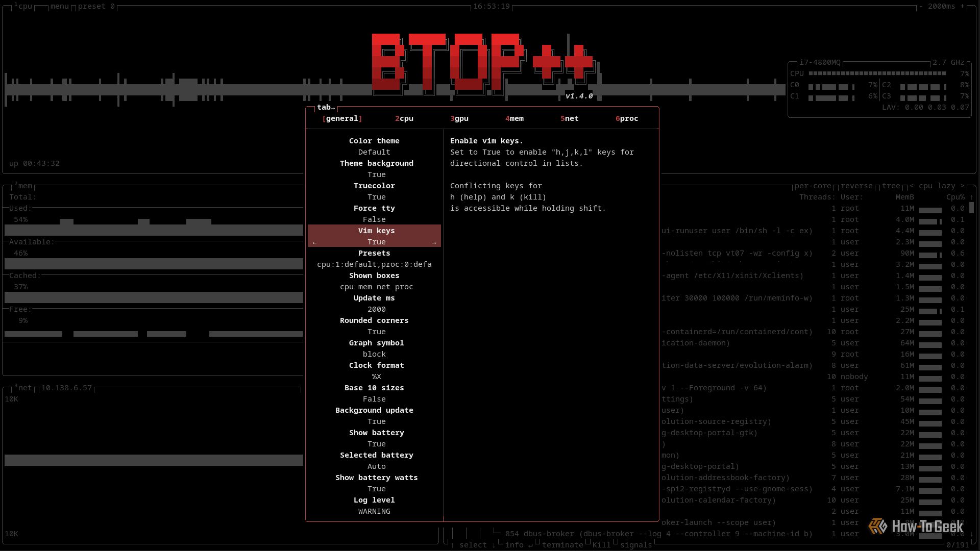The width and height of the screenshot is (980, 551).
Task: Click the terminate button at bottom
Action: pos(562,545)
